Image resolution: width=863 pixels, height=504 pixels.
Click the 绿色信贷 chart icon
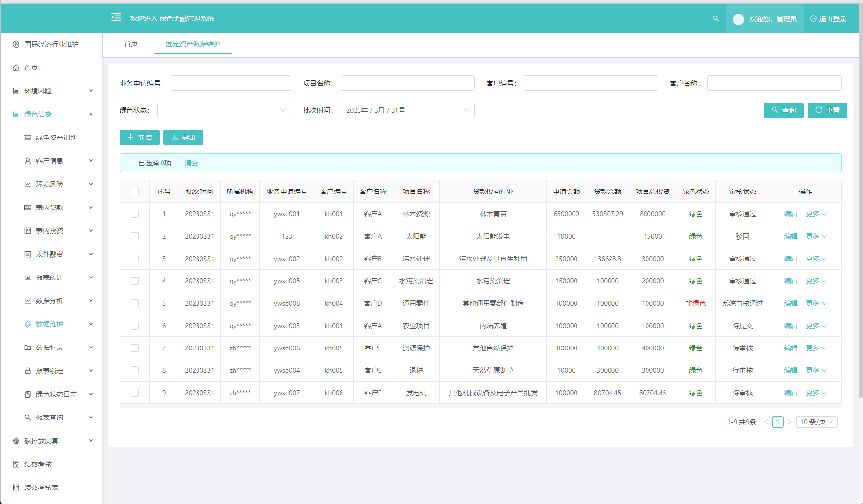click(x=16, y=114)
